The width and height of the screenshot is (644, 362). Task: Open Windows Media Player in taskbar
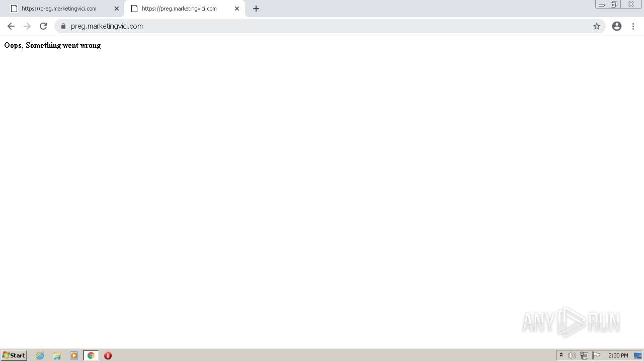[x=74, y=355]
